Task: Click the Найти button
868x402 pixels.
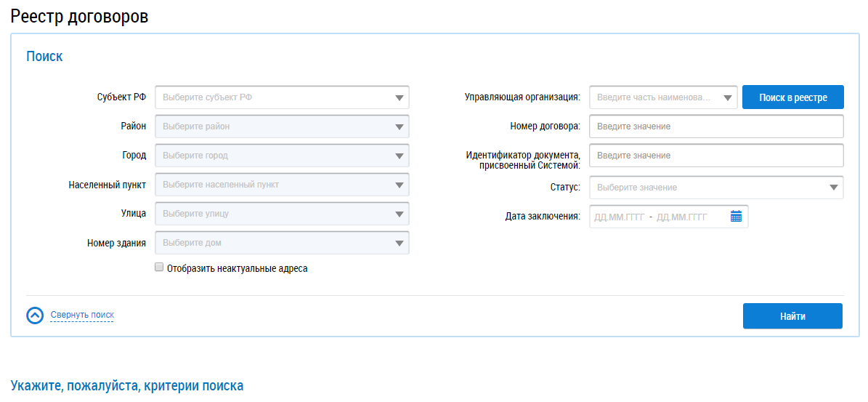Action: pyautogui.click(x=792, y=316)
